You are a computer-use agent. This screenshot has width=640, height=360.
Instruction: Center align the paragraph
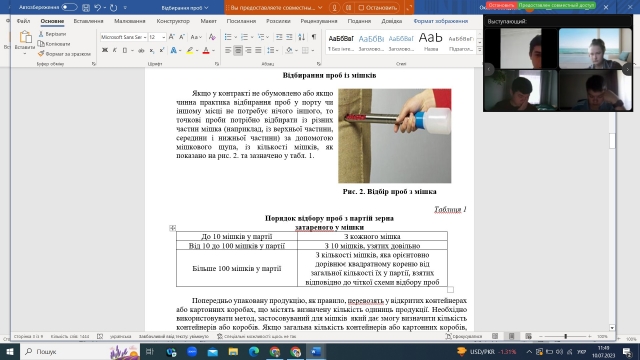tap(238, 50)
